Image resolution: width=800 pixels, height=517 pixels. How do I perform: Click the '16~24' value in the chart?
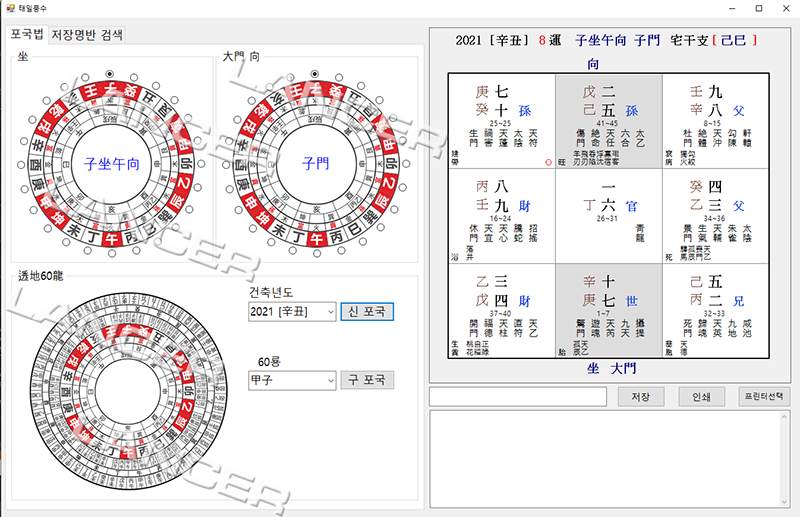(500, 218)
